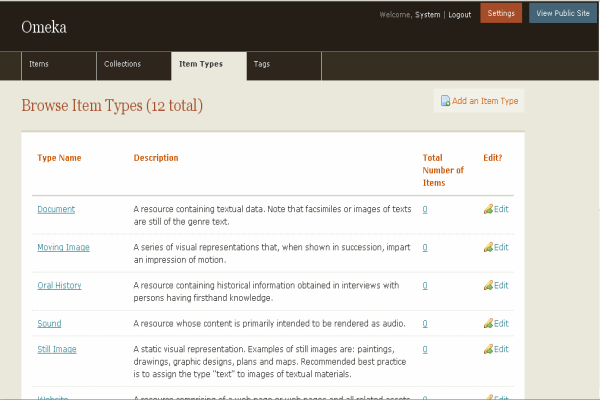Screen dimensions: 600x400
Task: Open the Still Image item type
Action: 57,349
